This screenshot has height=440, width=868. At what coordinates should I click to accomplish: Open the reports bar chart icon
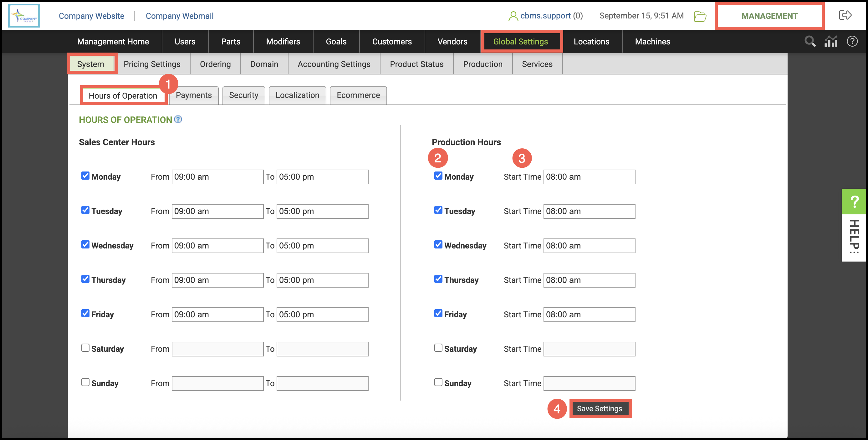[x=831, y=41]
